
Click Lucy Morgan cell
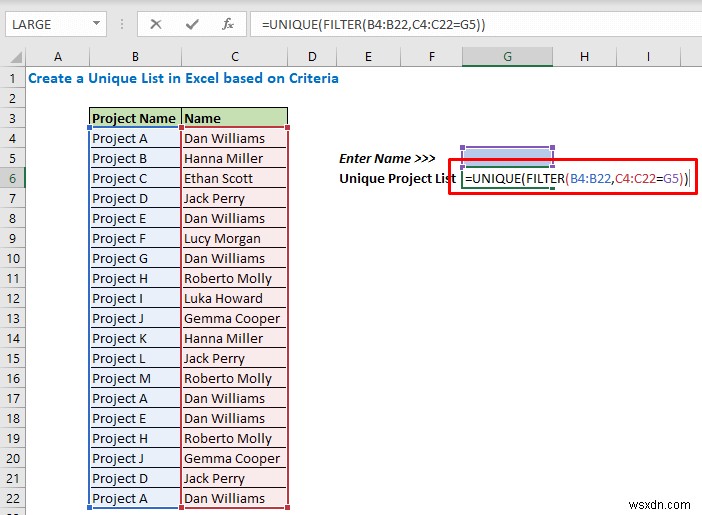click(x=234, y=238)
